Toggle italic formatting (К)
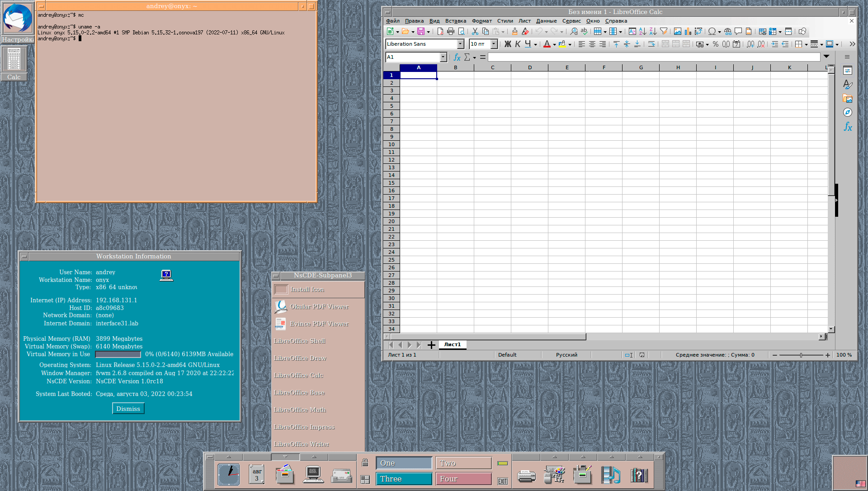Image resolution: width=868 pixels, height=491 pixels. (x=518, y=44)
